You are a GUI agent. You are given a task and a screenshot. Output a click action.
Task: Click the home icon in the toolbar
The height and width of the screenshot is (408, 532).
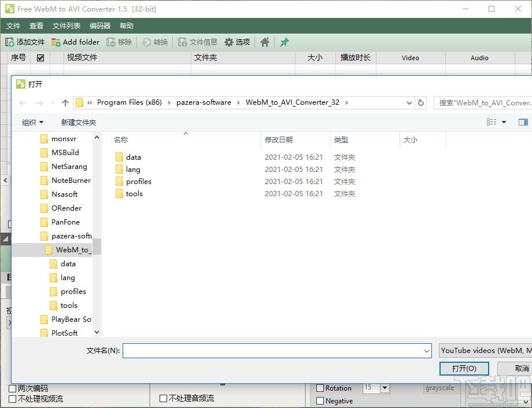[x=265, y=42]
